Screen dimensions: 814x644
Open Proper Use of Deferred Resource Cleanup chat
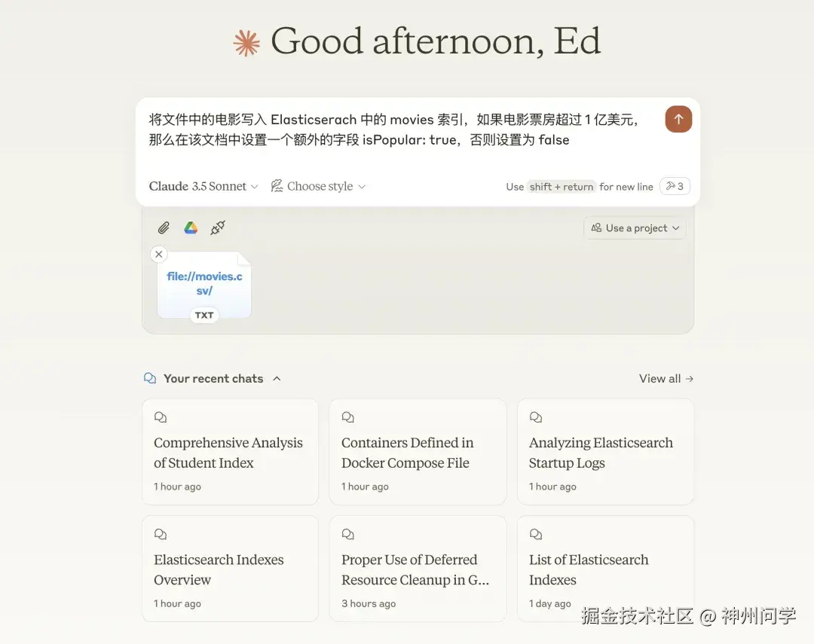[418, 569]
